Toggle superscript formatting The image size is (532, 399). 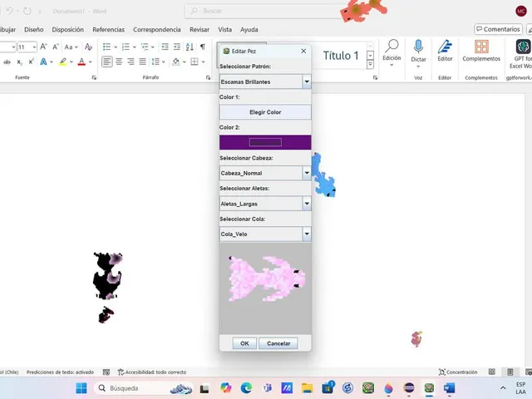31,62
